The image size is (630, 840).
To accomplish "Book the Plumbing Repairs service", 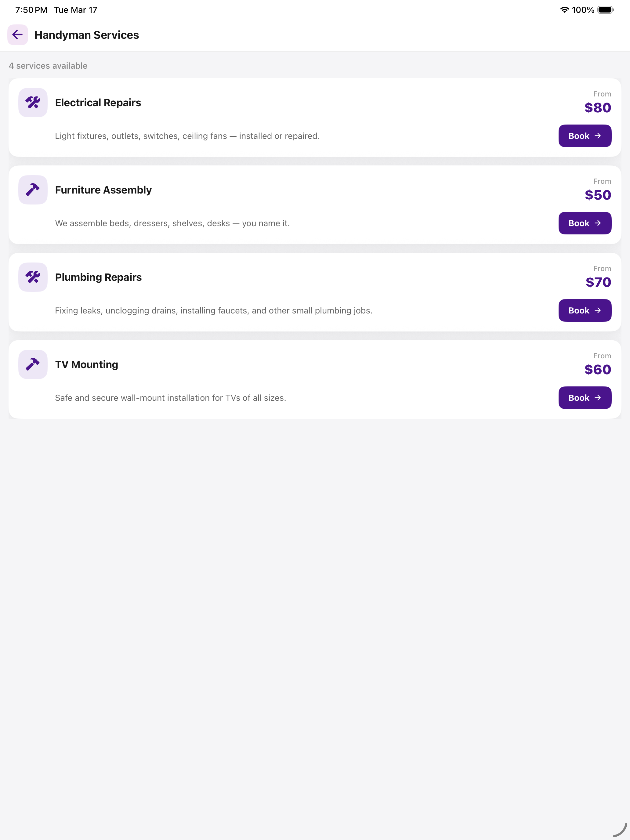I will pos(585,311).
